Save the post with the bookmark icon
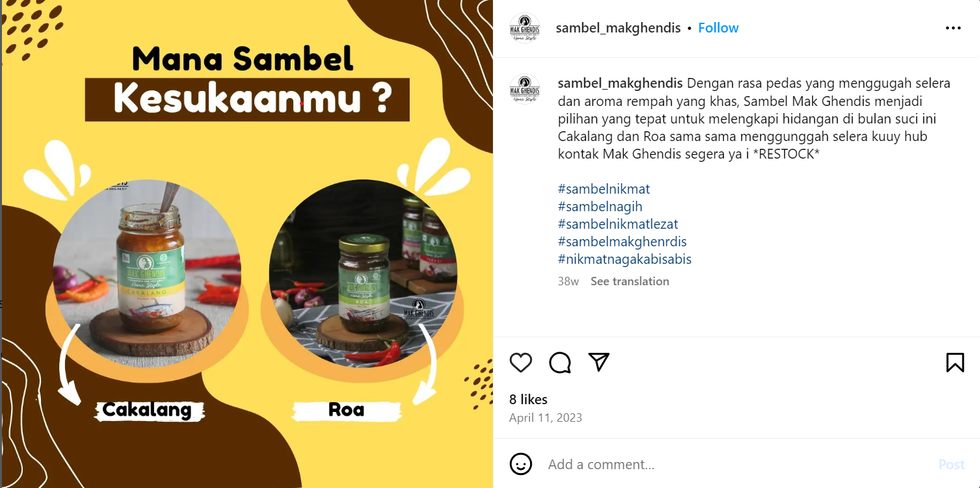Image resolution: width=980 pixels, height=488 pixels. [x=955, y=363]
